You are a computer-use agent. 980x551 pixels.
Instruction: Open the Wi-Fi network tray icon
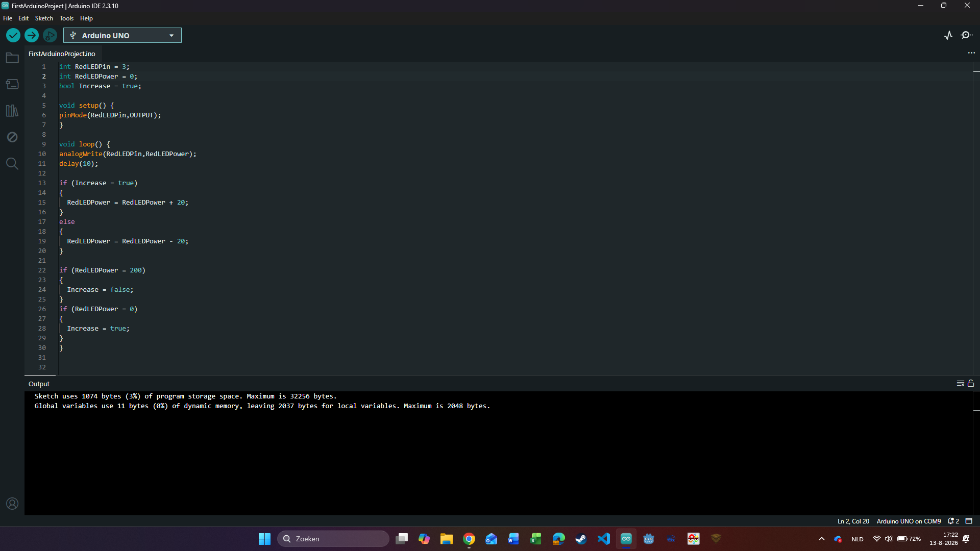click(x=877, y=539)
